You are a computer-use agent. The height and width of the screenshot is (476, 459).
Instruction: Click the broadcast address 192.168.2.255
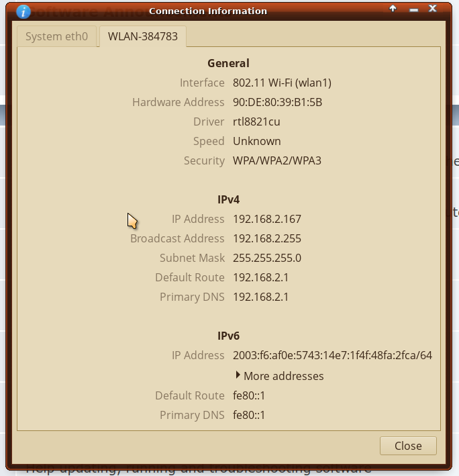266,238
